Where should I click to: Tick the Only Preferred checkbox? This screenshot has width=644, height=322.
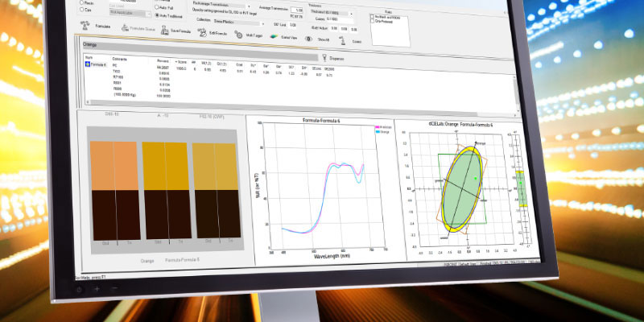372,22
